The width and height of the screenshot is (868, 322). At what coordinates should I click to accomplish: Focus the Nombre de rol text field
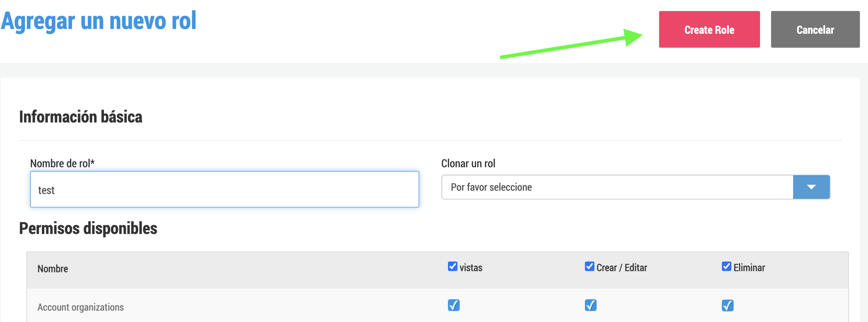pyautogui.click(x=225, y=189)
